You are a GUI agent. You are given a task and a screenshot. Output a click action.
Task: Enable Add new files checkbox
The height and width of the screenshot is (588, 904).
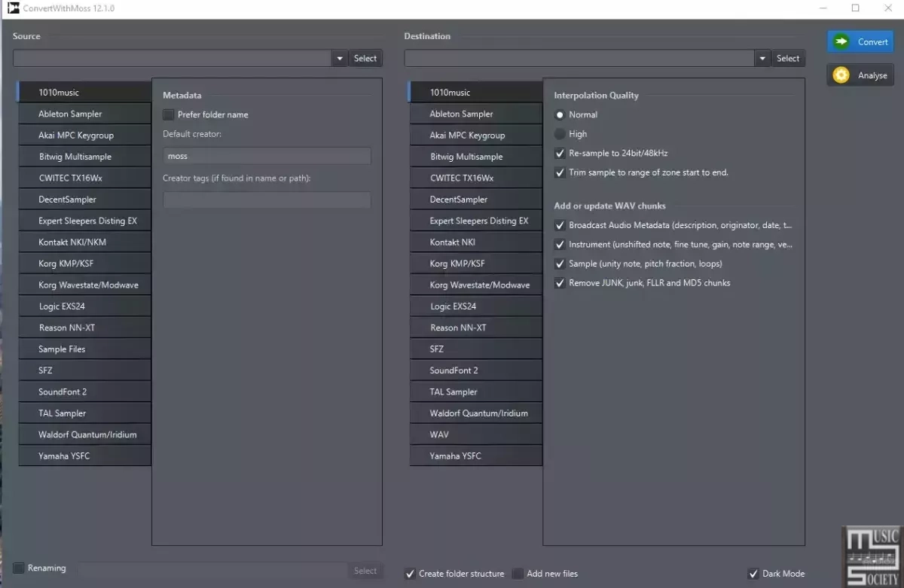point(518,574)
